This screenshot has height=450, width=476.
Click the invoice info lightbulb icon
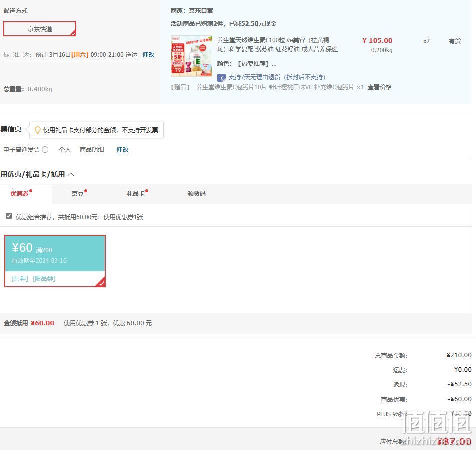pyautogui.click(x=38, y=130)
